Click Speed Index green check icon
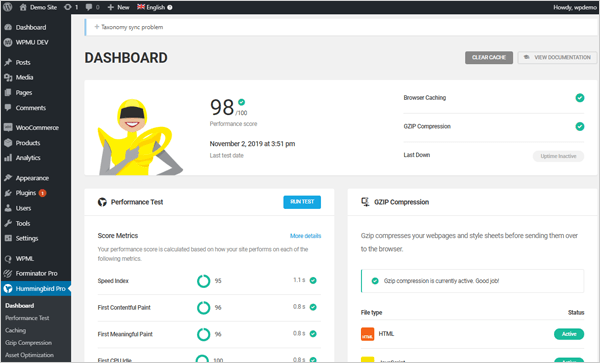 pyautogui.click(x=313, y=280)
